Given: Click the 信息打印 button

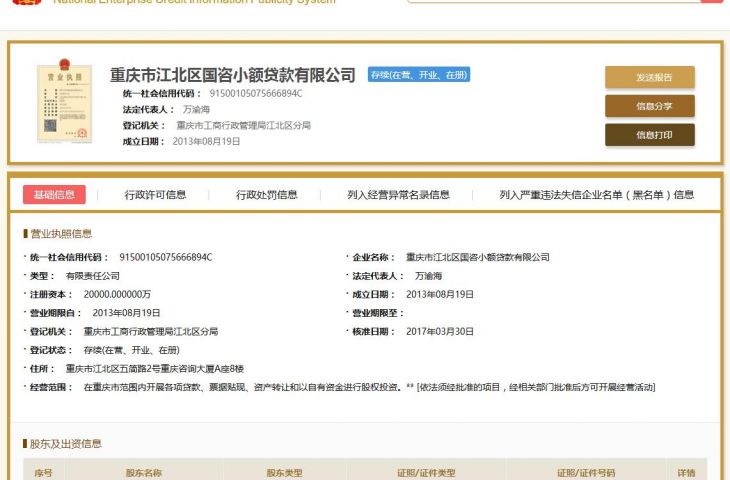Looking at the screenshot, I should (650, 135).
